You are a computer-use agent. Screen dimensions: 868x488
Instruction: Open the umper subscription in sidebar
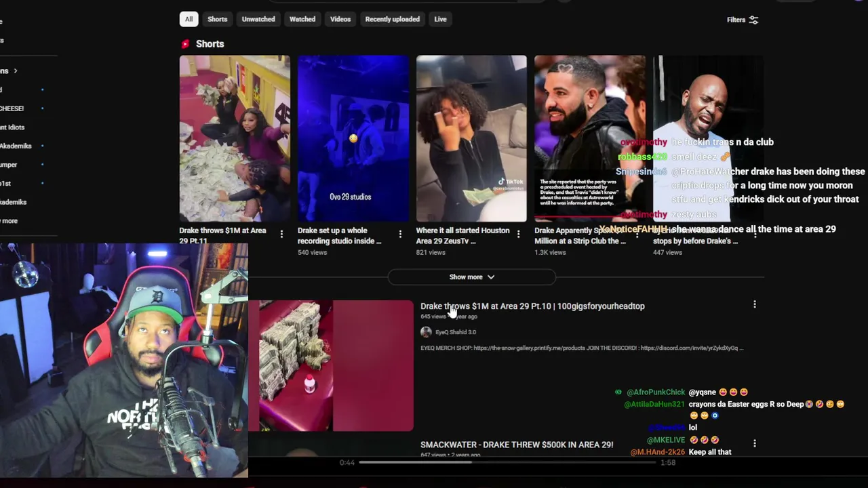(x=8, y=165)
